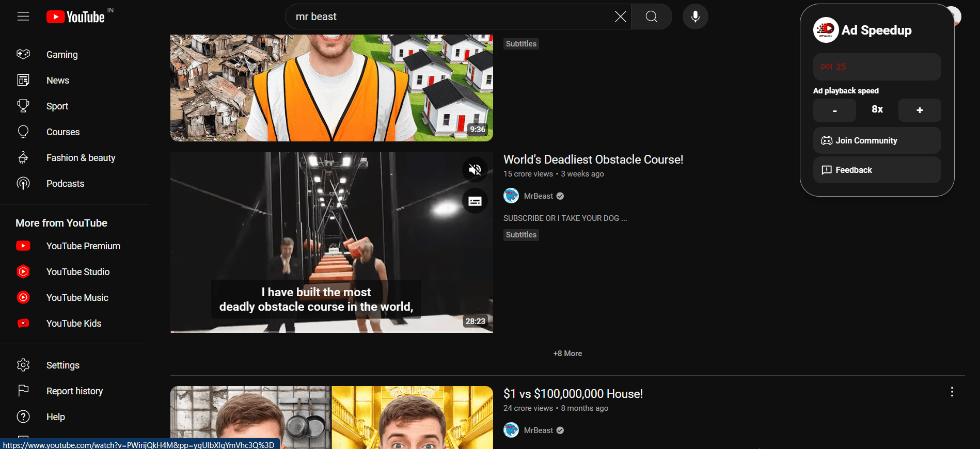Screen dimensions: 980x449
Task: Click the Podcasts icon
Action: click(23, 183)
